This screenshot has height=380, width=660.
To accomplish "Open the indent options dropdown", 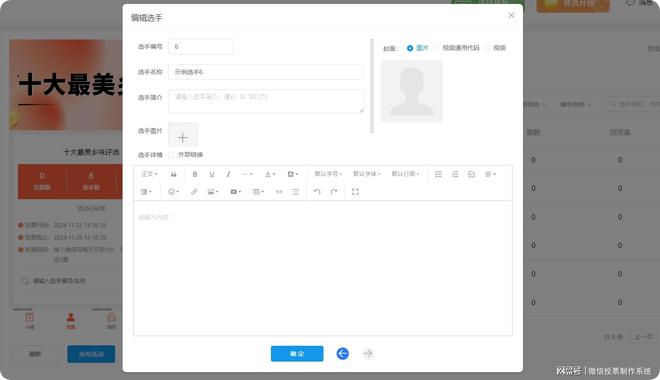I will (146, 192).
